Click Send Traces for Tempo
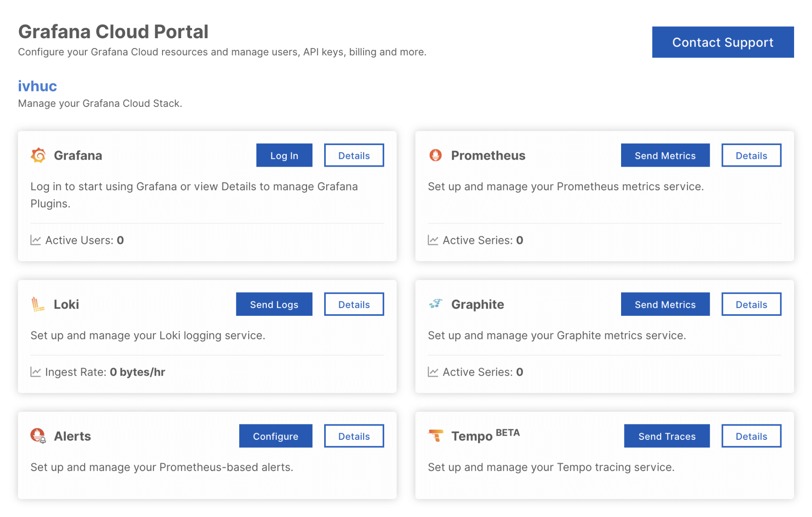The width and height of the screenshot is (812, 517). 667,436
